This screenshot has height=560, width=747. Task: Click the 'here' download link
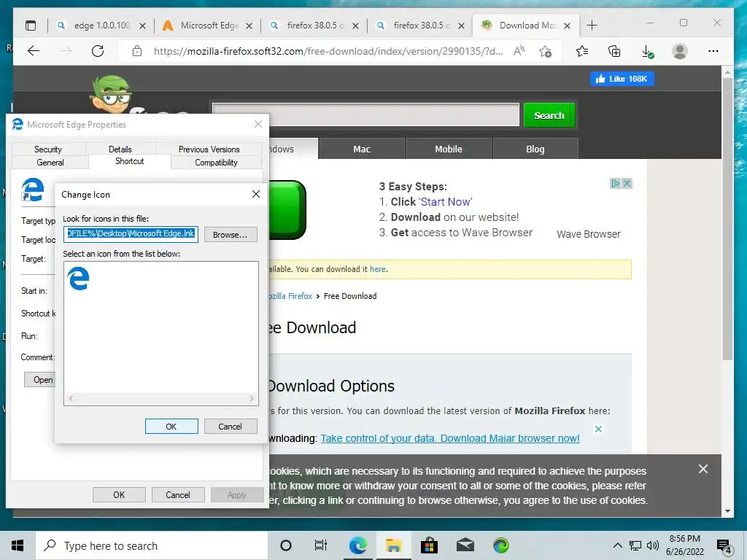[378, 269]
